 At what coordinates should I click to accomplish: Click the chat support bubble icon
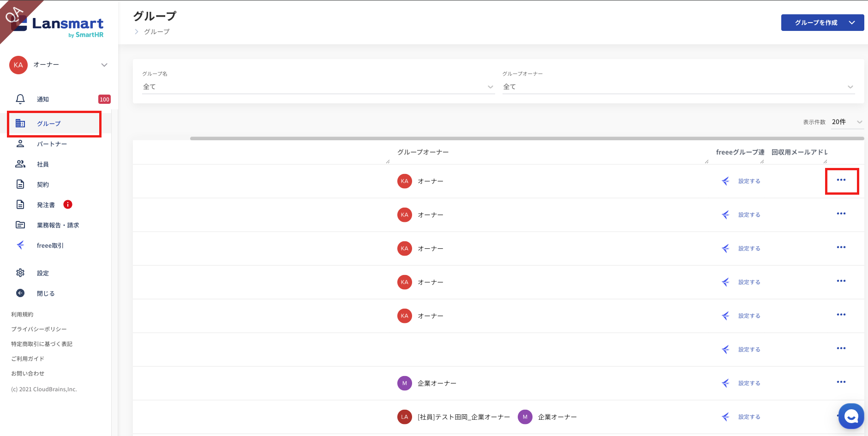(x=851, y=416)
